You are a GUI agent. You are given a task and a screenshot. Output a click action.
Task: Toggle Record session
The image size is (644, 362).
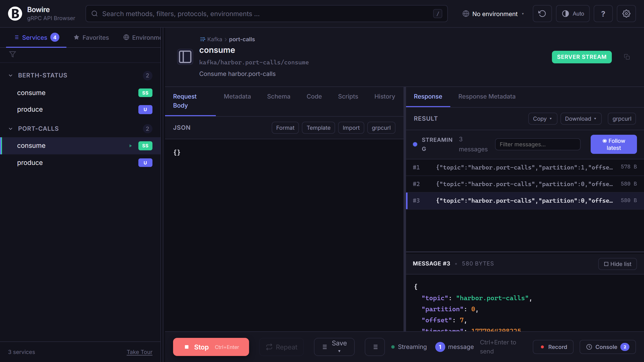tap(553, 347)
